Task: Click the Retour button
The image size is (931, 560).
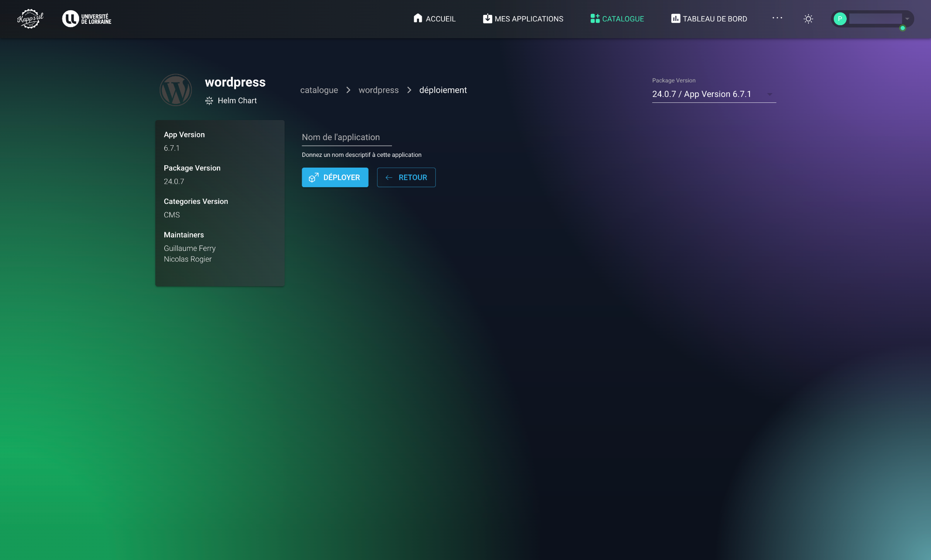Action: (406, 177)
